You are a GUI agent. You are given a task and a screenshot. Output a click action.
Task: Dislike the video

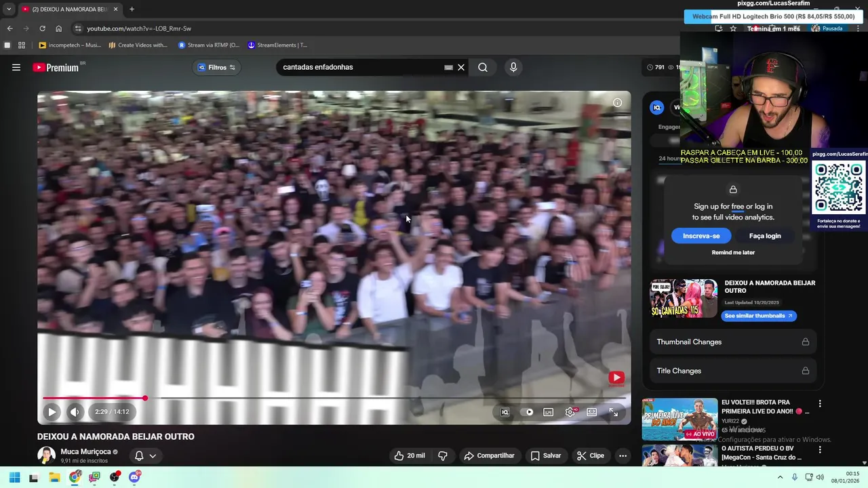click(x=443, y=455)
